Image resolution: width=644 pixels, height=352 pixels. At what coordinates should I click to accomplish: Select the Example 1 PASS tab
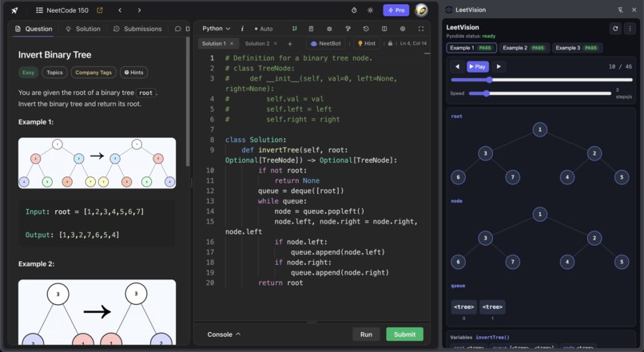tap(471, 48)
